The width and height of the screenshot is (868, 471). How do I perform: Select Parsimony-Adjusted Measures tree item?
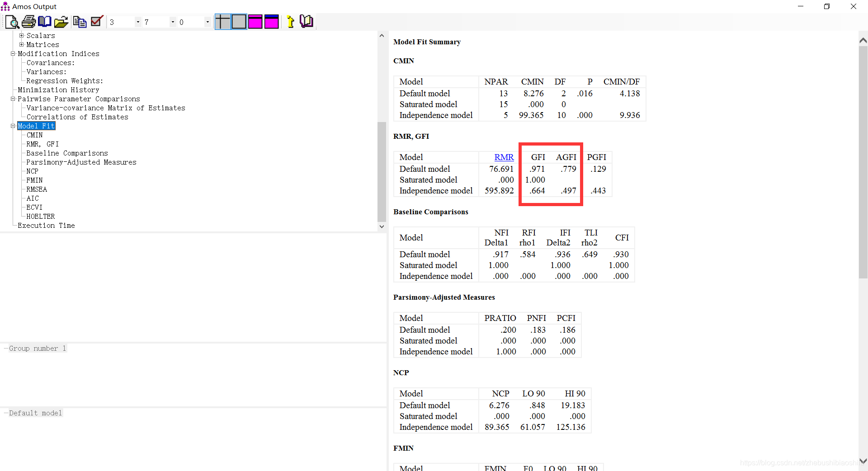[x=81, y=162]
